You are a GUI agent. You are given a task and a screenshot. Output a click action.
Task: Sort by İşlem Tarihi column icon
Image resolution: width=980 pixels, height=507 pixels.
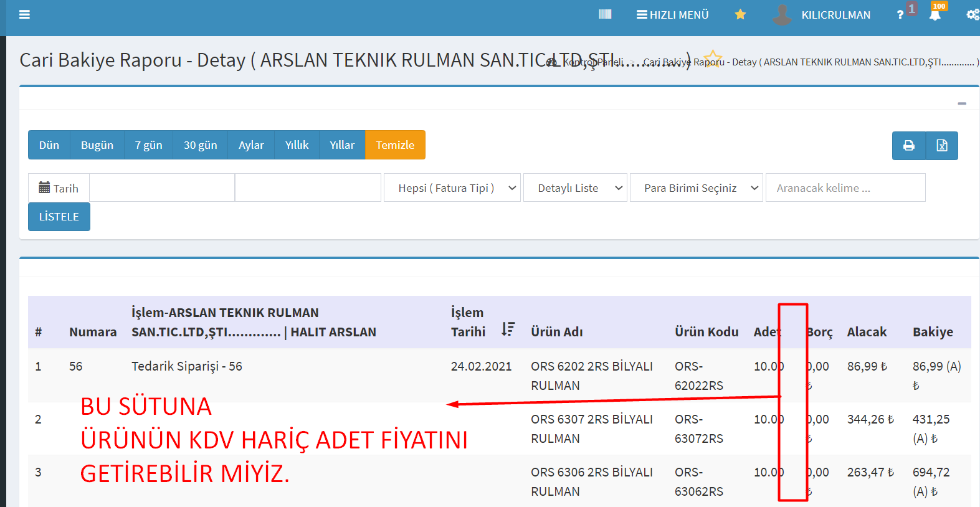click(508, 329)
